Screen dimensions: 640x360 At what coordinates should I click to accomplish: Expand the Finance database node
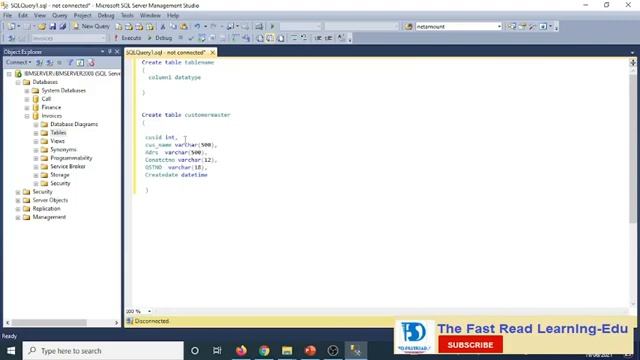pos(27,107)
